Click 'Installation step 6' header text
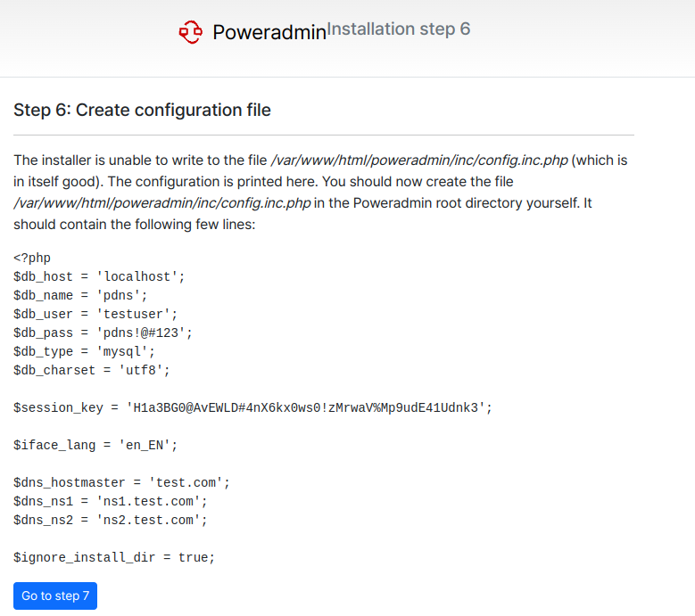 [x=399, y=29]
